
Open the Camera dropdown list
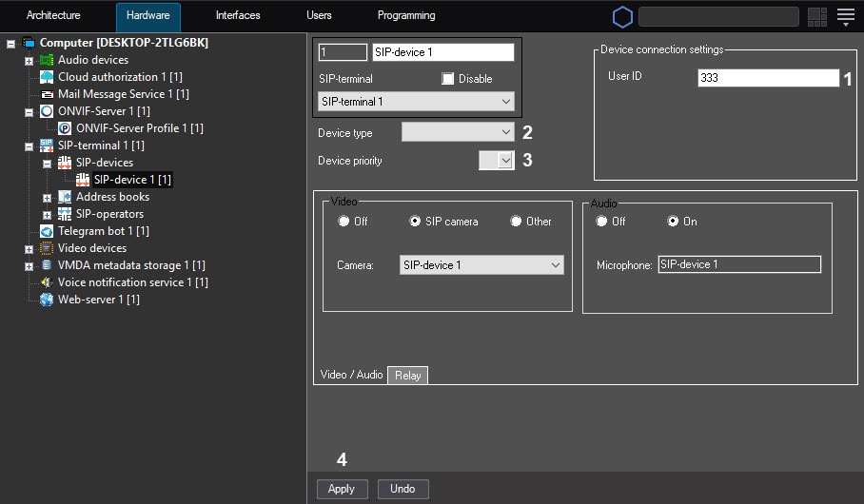click(x=481, y=265)
